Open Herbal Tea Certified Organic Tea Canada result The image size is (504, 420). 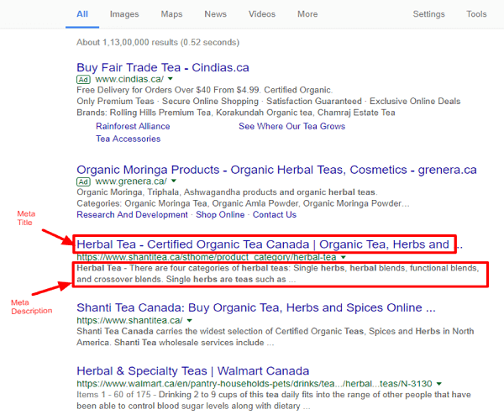(270, 244)
